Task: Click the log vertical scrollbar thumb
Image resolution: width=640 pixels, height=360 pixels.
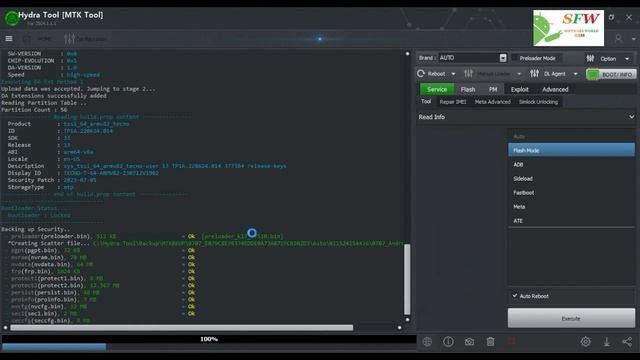Action: (407, 279)
